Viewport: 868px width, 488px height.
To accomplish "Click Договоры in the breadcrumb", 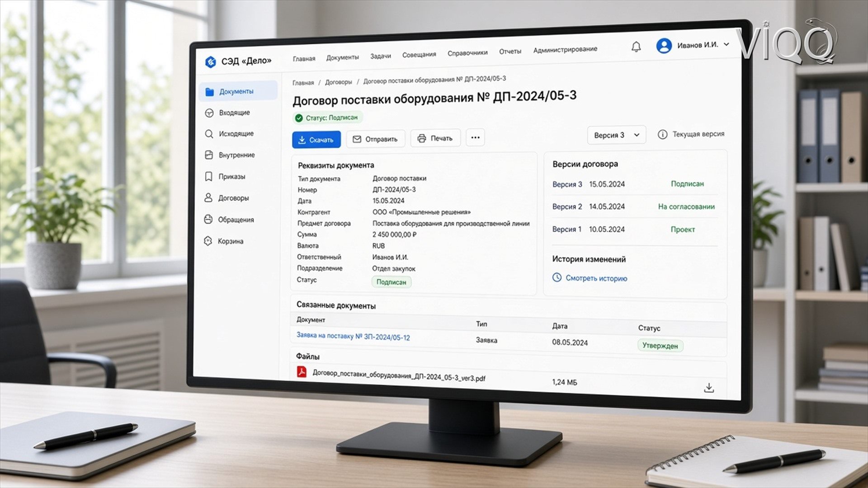I will coord(338,82).
